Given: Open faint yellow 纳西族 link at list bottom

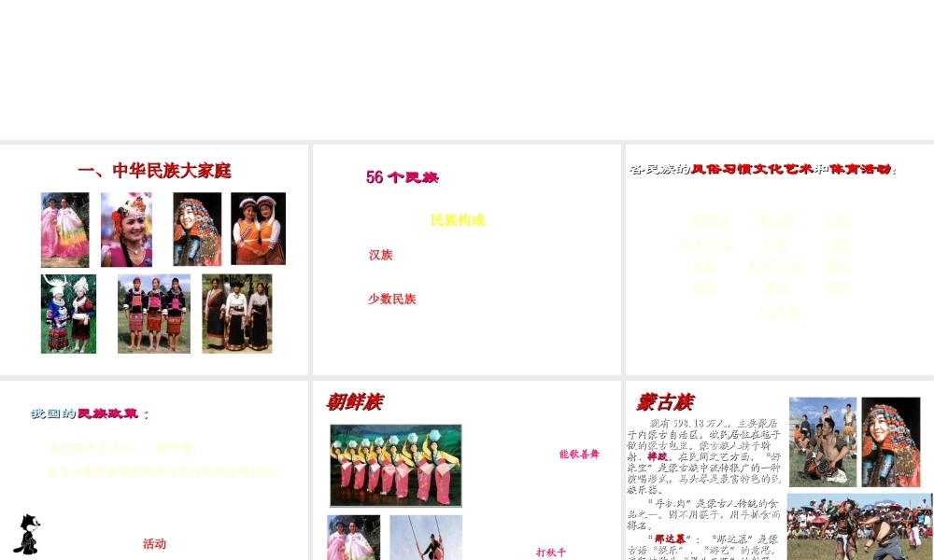Looking at the screenshot, I should point(779,311).
